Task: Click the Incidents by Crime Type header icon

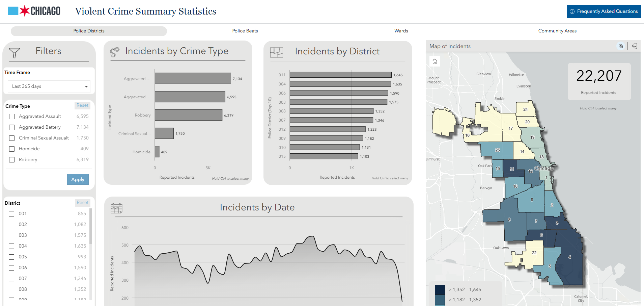Action: pos(115,52)
